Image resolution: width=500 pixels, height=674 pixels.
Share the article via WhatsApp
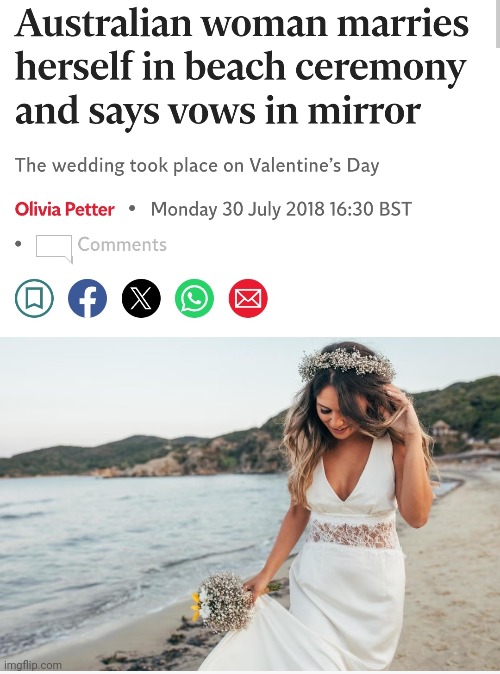coord(194,298)
